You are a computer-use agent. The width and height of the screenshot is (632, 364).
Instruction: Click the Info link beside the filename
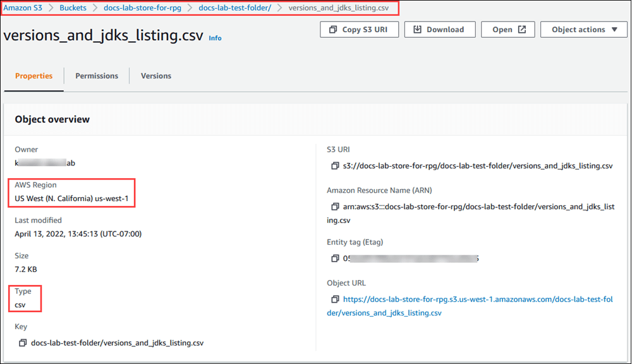pos(215,38)
